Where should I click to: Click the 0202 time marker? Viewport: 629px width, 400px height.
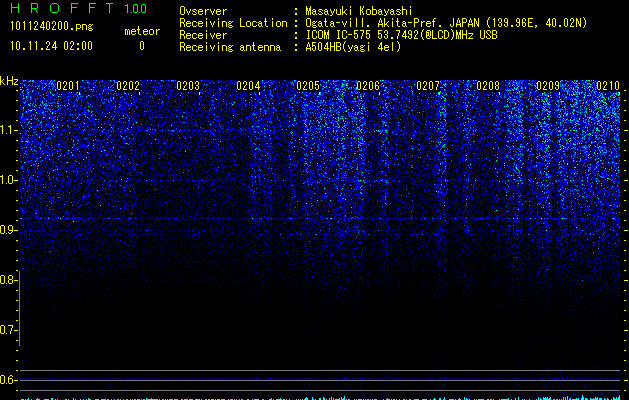click(128, 86)
